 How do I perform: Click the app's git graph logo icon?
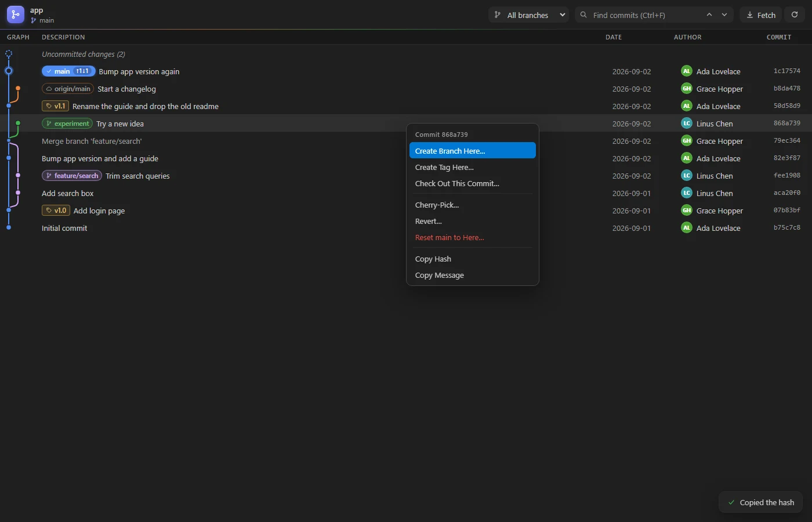pos(16,14)
